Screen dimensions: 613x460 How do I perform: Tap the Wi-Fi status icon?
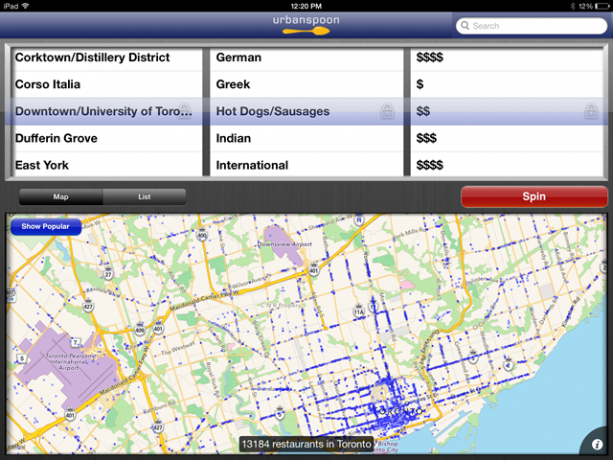pos(25,6)
